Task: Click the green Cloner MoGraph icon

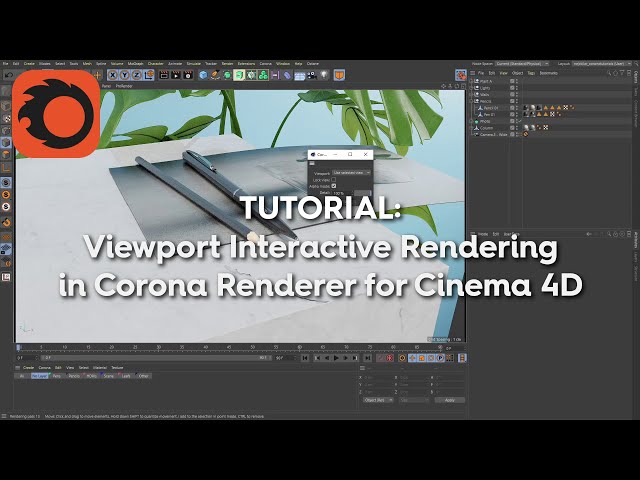Action: pos(251,75)
